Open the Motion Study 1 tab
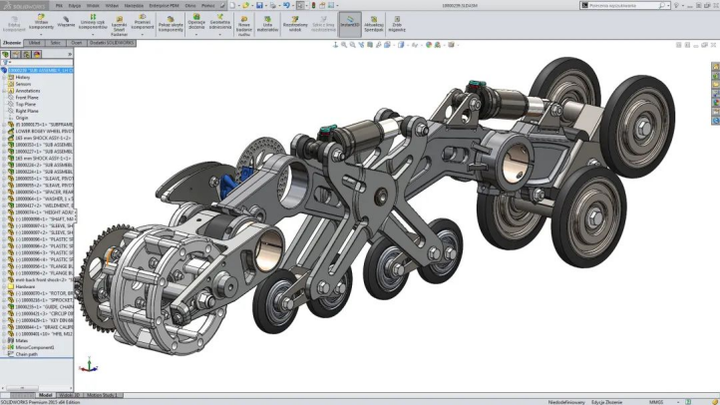 pos(102,395)
